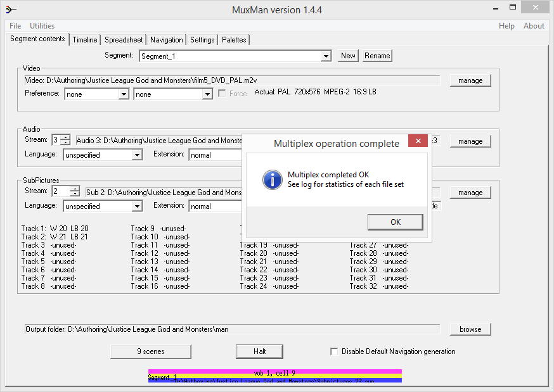554x392 pixels.
Task: Click the magenta vob 1, cell 9 bar
Action: click(x=275, y=372)
